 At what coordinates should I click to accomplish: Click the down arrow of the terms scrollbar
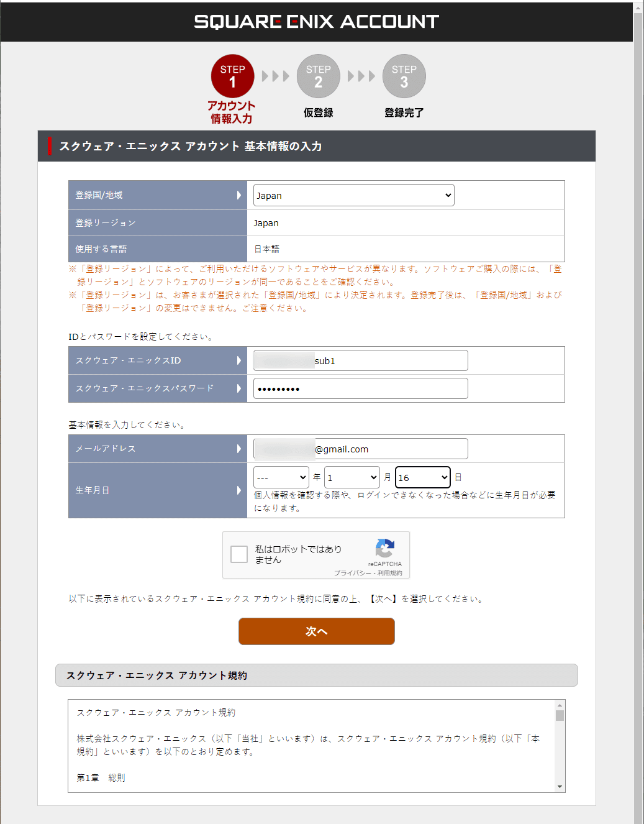(559, 785)
